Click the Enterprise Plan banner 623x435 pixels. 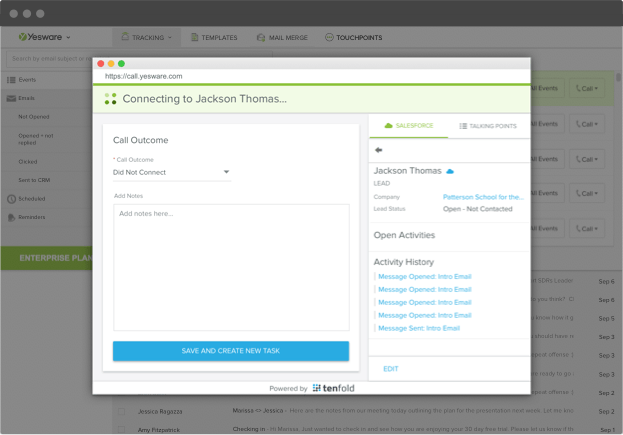click(46, 258)
